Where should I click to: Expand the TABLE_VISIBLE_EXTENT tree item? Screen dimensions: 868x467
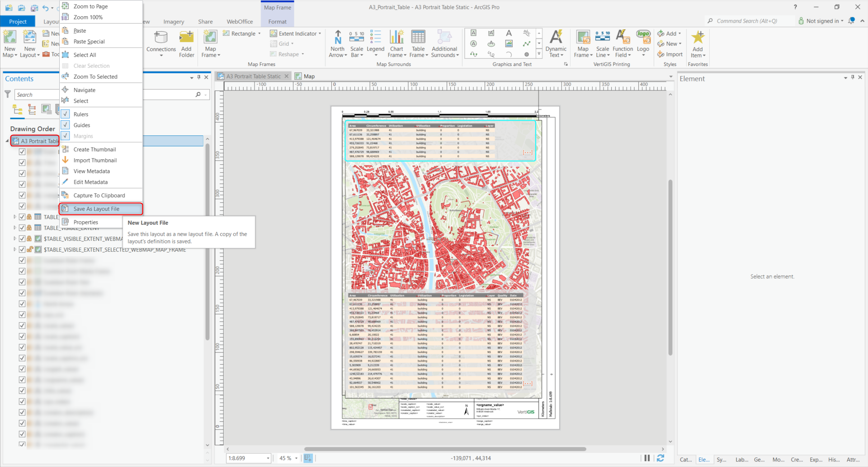click(14, 228)
